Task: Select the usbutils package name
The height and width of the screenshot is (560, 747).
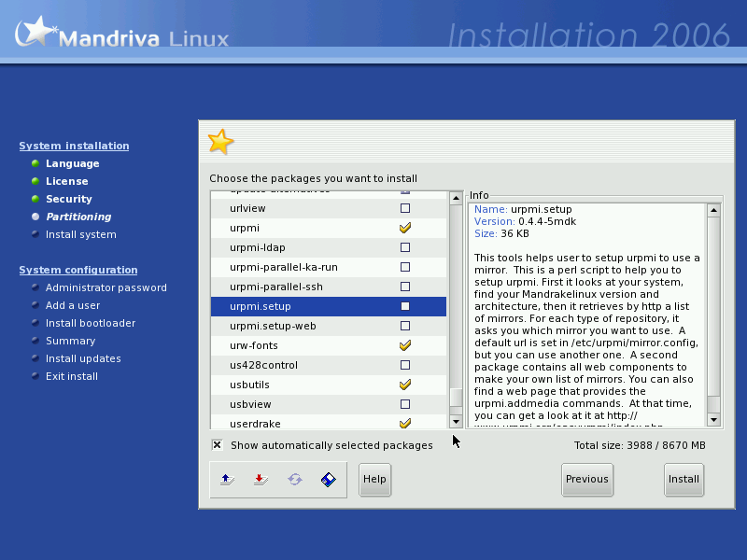Action: [249, 385]
